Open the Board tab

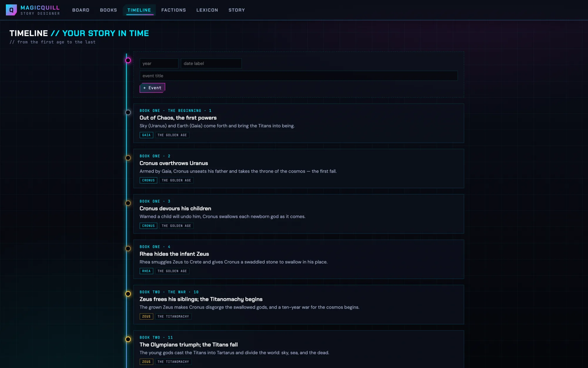point(81,10)
